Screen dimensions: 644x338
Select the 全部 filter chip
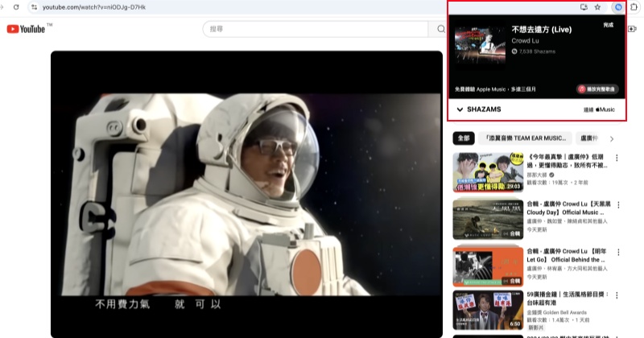click(x=464, y=138)
